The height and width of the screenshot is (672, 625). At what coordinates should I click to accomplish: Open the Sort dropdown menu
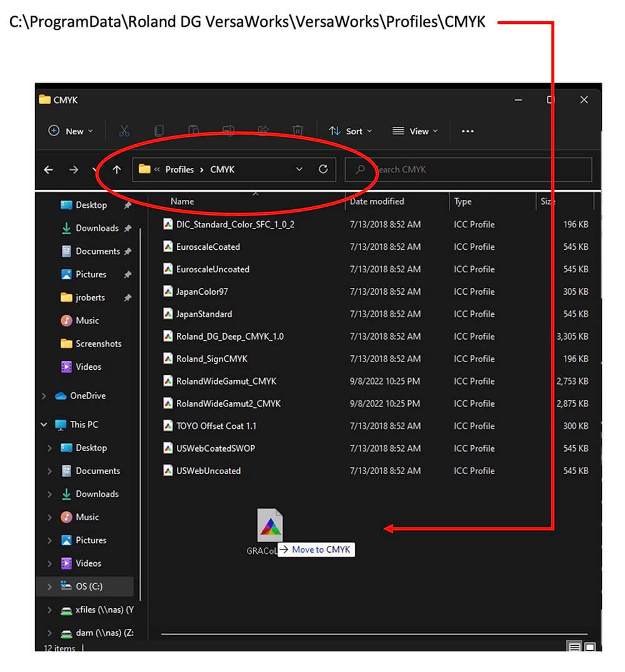click(350, 131)
